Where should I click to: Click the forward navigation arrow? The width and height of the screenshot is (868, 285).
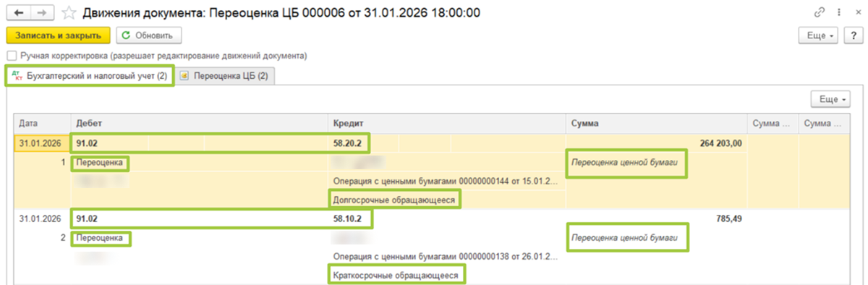point(42,13)
